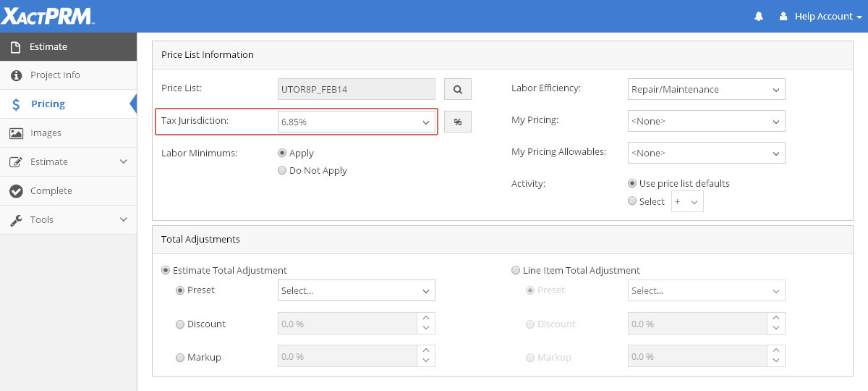Increase the Estimate Markup percentage with up arrow
This screenshot has height=391, width=868.
[x=426, y=351]
